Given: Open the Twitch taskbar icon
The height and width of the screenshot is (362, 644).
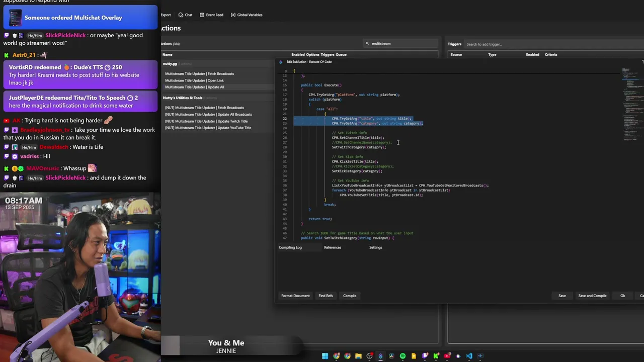Looking at the screenshot, I should pos(425,356).
